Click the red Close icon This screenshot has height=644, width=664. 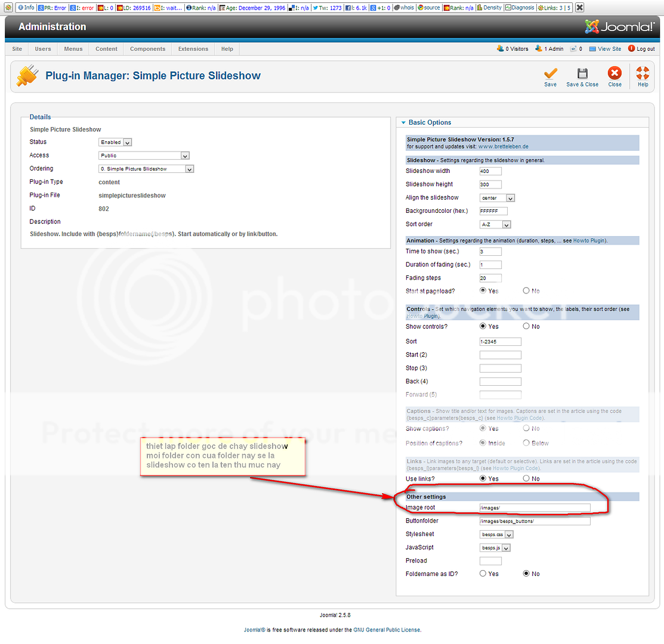tap(614, 73)
